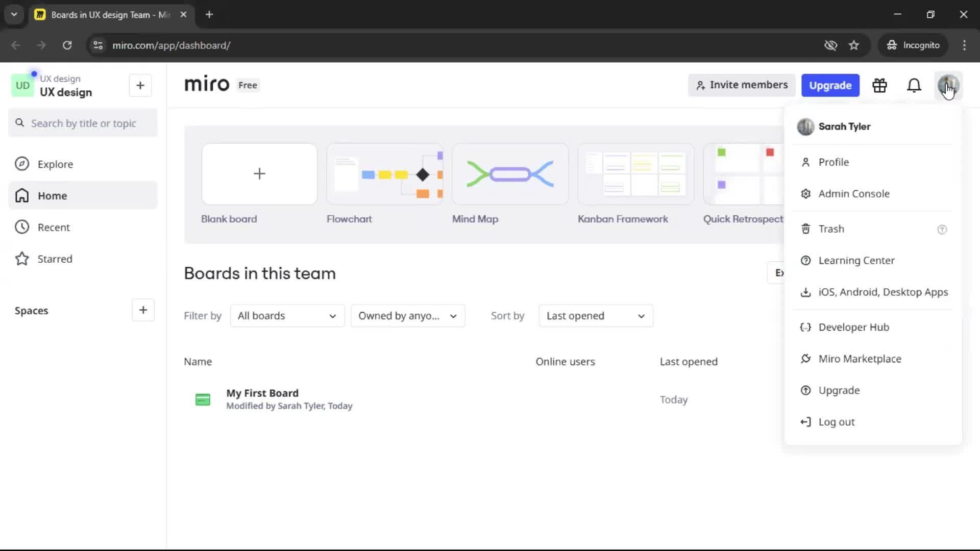Viewport: 980px width, 551px height.
Task: Open the notifications bell
Action: pyautogui.click(x=914, y=85)
